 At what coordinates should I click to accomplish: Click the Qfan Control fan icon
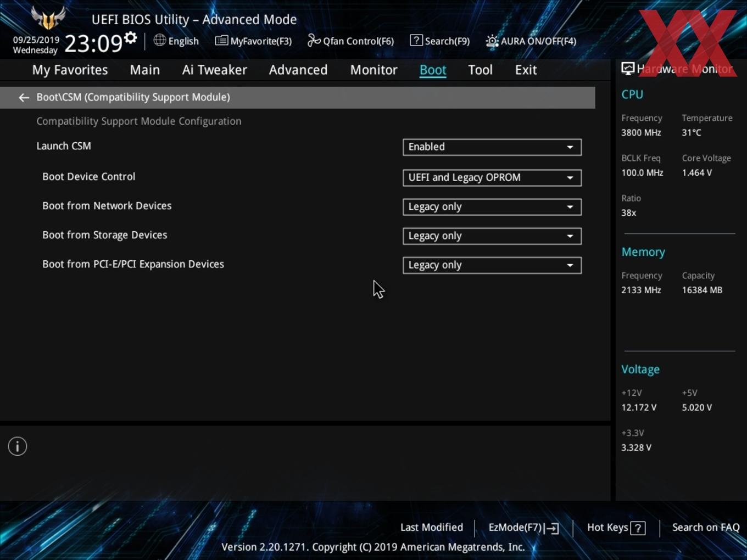(x=314, y=41)
